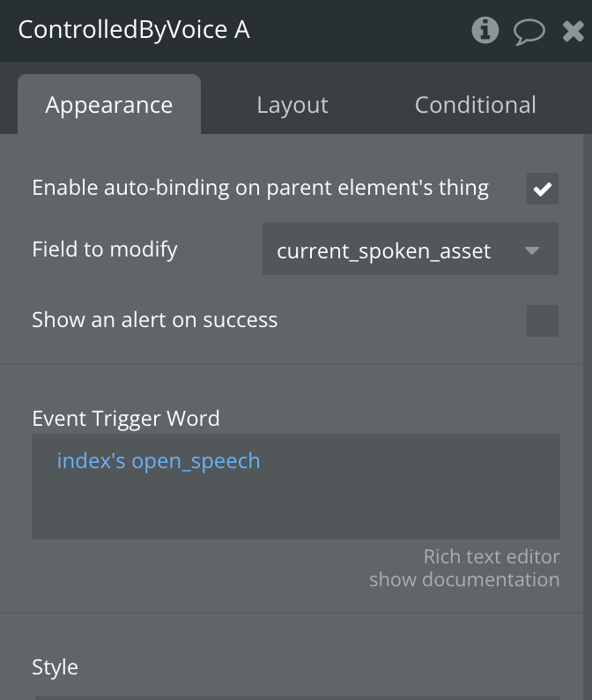Edit the index's open_speech dynamic expression
The image size is (592, 700).
click(159, 461)
